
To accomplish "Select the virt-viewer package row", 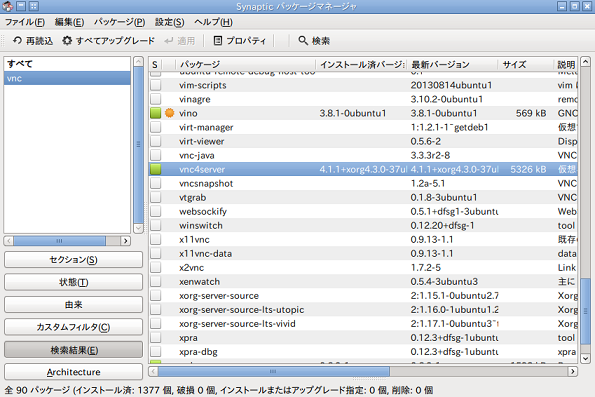I will click(363, 141).
